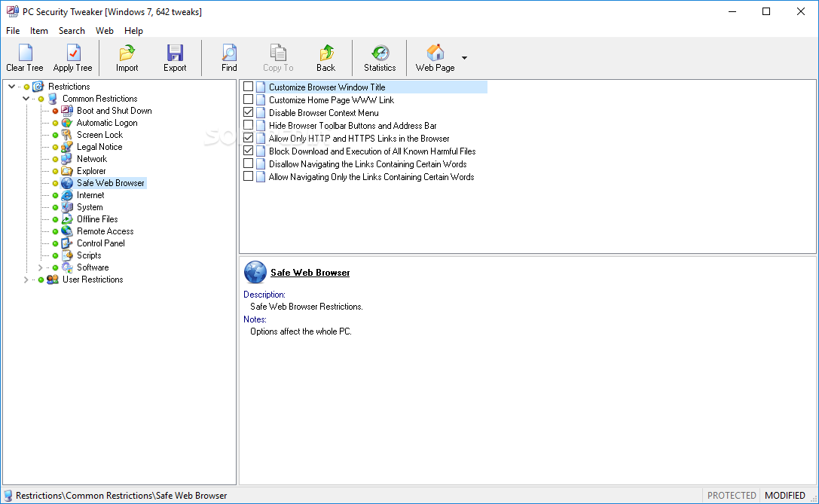Click the Copy To toolbar button

coord(278,57)
